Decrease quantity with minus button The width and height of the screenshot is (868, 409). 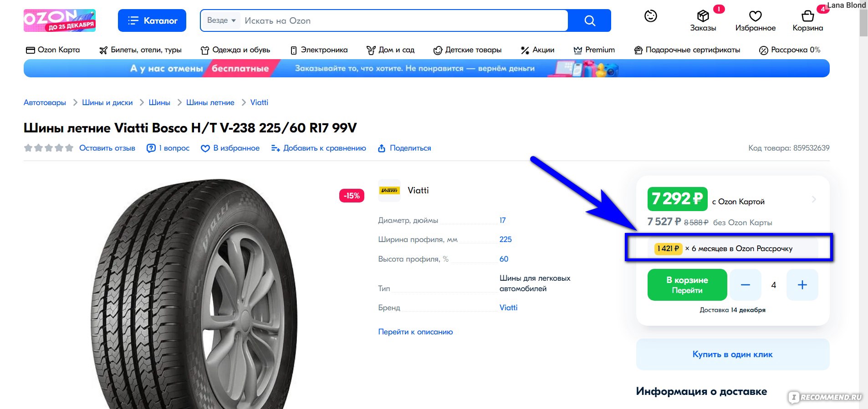pos(745,285)
